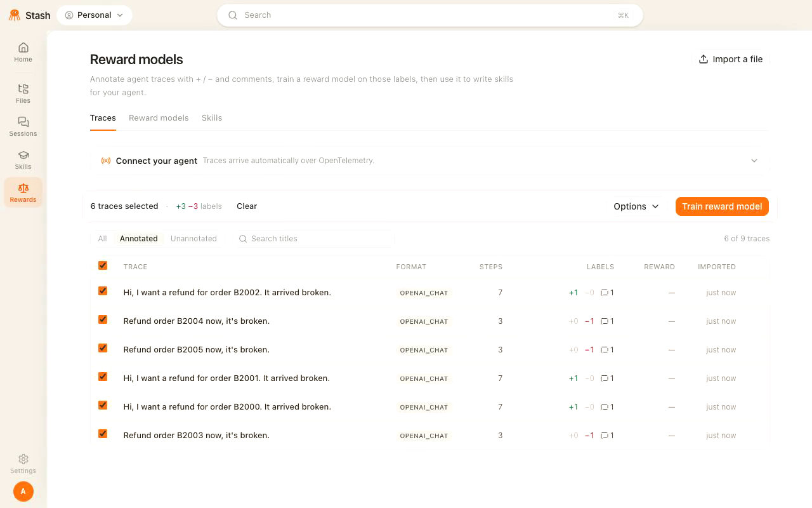Uncheck the order B2004 trace checkbox
812x508 pixels.
point(103,319)
